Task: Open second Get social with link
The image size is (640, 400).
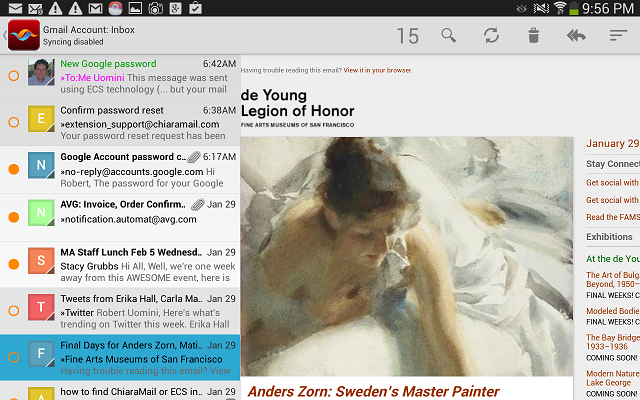Action: coord(612,200)
